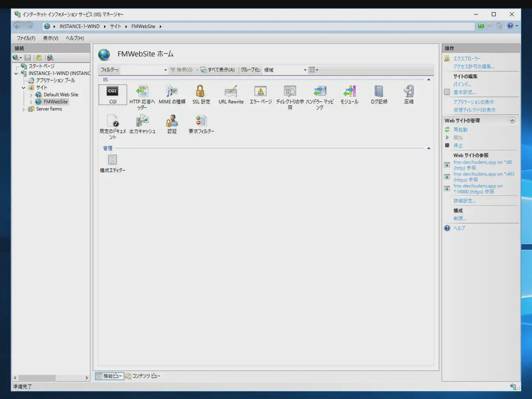Open the 表示(V) menu
Image resolution: width=532 pixels, height=399 pixels.
pyautogui.click(x=51, y=38)
